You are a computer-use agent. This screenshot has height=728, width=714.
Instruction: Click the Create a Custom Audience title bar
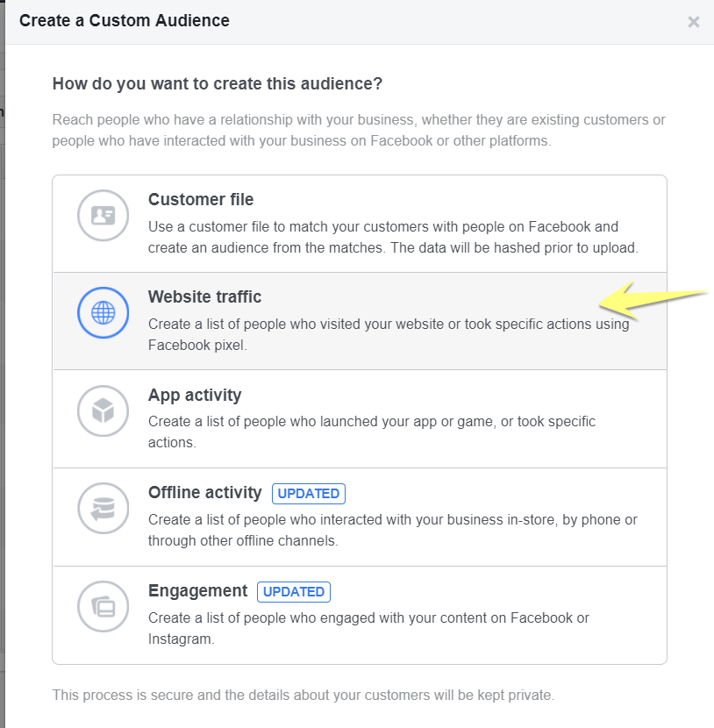point(360,22)
